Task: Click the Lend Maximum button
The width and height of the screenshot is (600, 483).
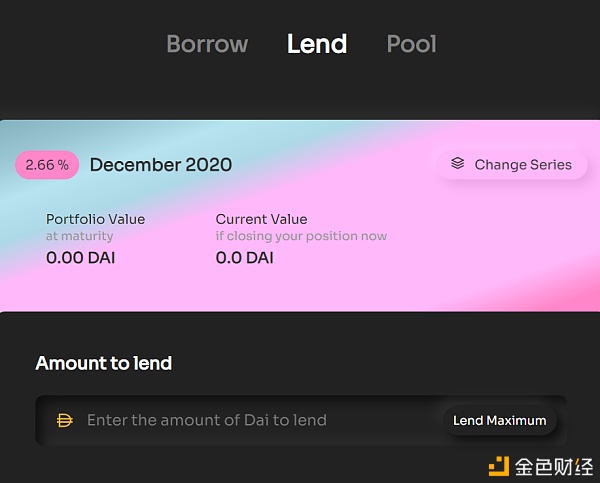Action: click(x=499, y=420)
